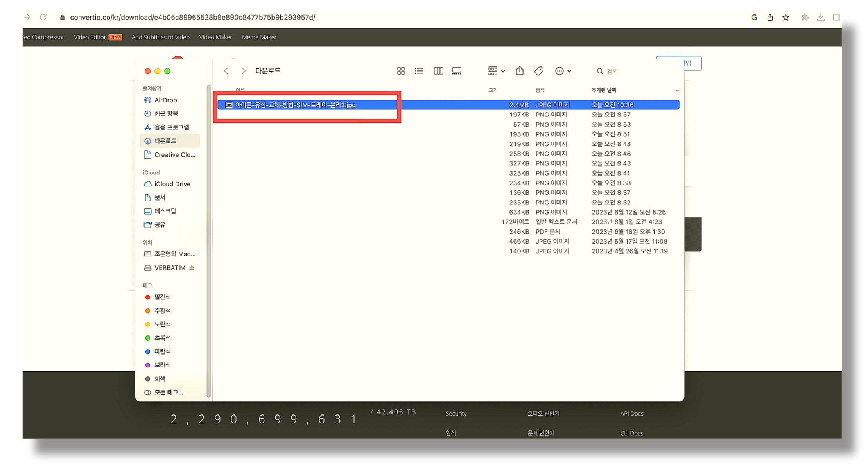Select 다운로드 in the sidebar
The height and width of the screenshot is (466, 868).
point(170,141)
